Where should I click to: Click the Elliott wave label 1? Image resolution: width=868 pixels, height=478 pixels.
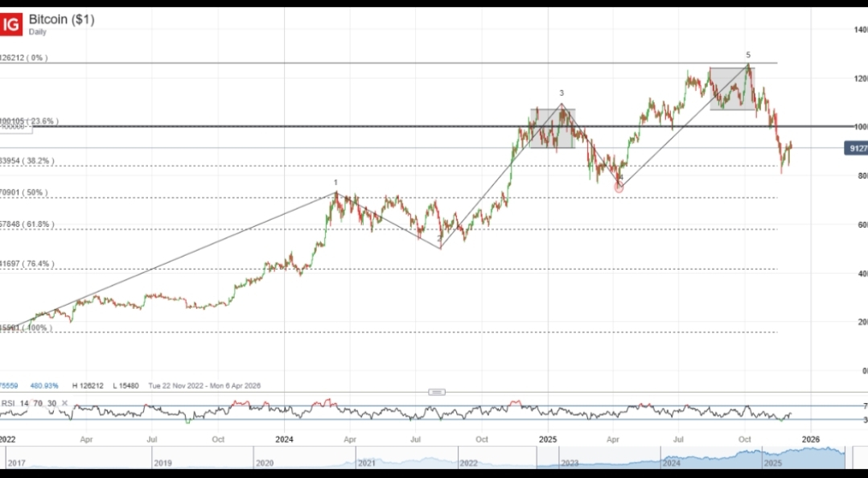[336, 183]
